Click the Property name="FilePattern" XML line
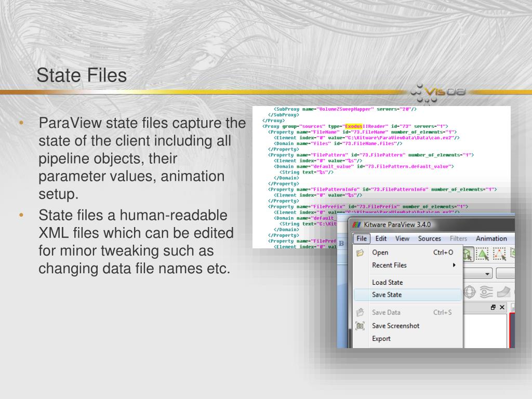This screenshot has width=532, height=399. (x=371, y=155)
